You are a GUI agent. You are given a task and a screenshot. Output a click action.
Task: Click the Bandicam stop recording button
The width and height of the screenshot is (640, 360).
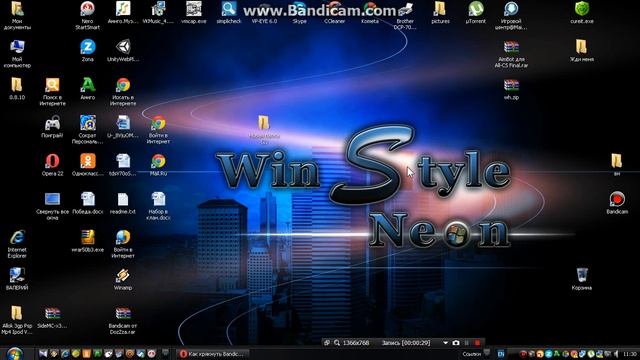[477, 343]
